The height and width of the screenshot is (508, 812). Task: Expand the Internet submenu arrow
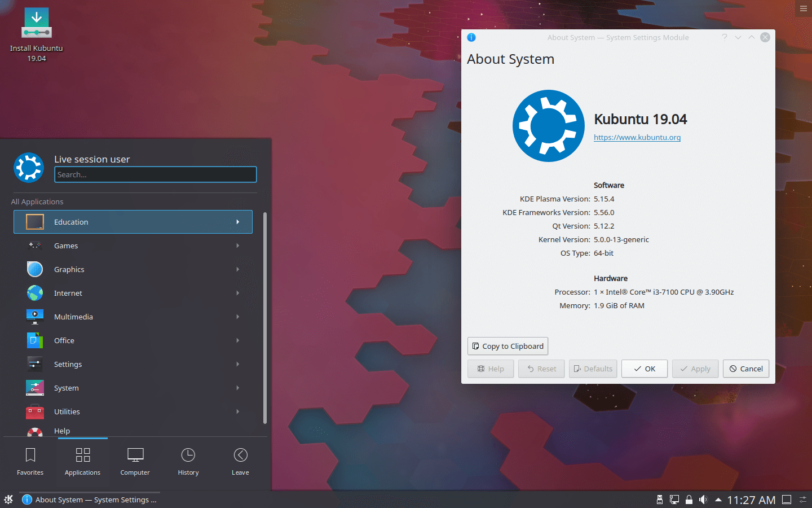(x=238, y=293)
